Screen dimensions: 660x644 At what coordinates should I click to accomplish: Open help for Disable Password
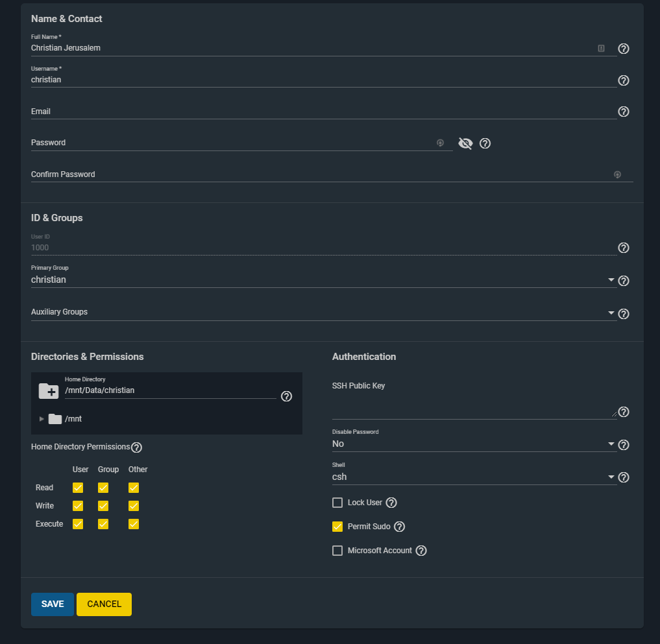[624, 445]
